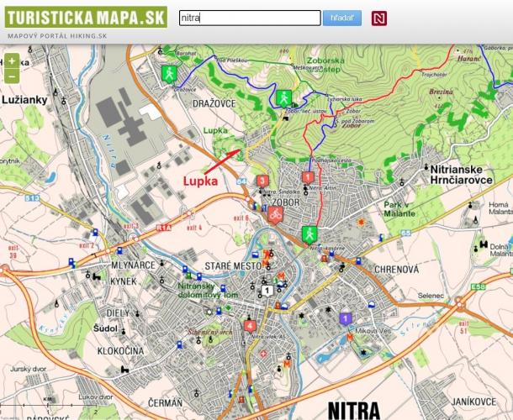
Task: Select red marker number 3 near Zobor
Action: (x=262, y=180)
